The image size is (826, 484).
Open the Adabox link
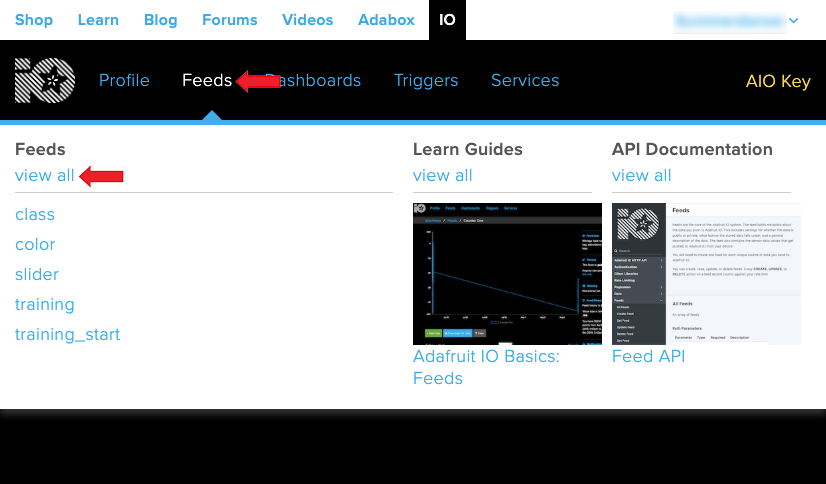pyautogui.click(x=386, y=20)
